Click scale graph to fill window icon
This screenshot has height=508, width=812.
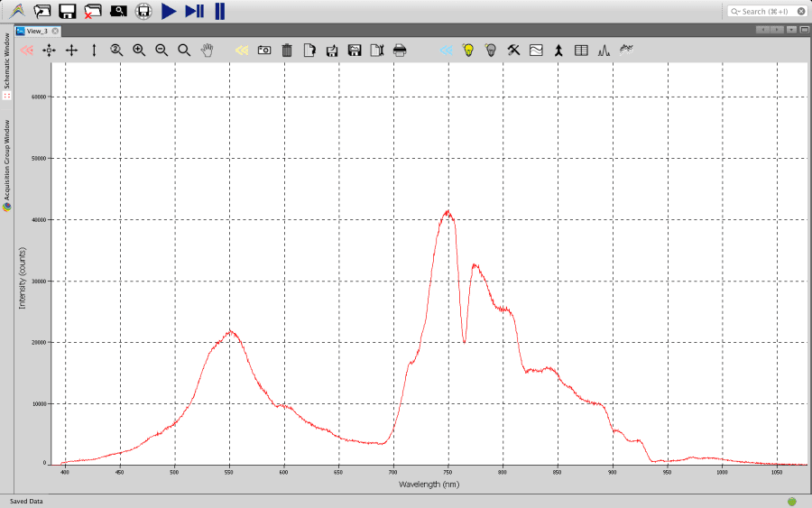pos(50,51)
